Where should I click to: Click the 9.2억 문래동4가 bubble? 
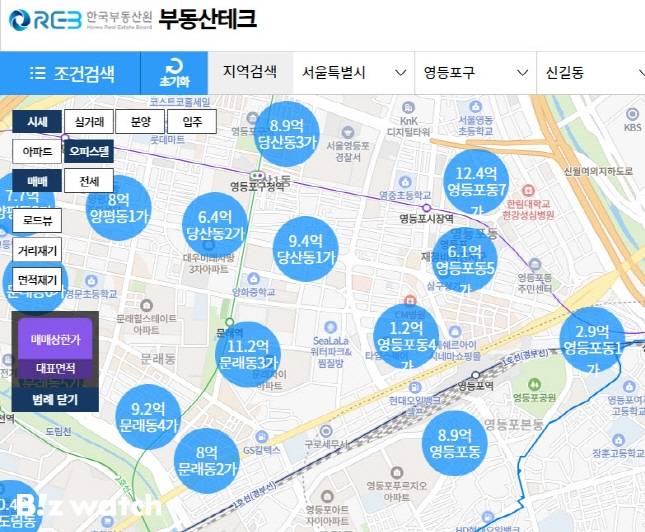coord(148,417)
